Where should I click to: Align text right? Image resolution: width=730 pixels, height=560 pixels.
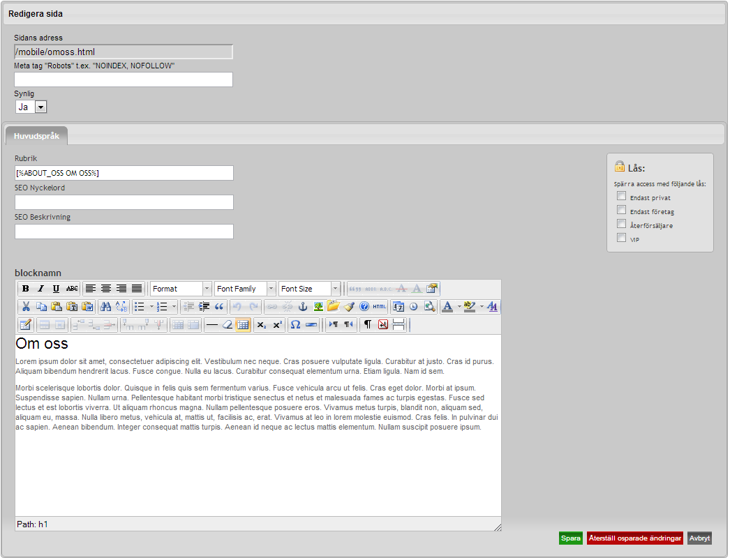121,289
